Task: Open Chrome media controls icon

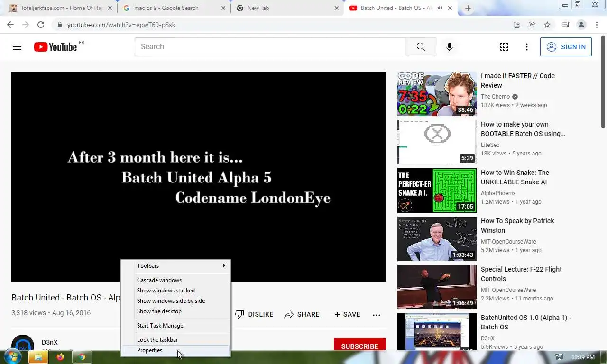Action: click(x=566, y=25)
